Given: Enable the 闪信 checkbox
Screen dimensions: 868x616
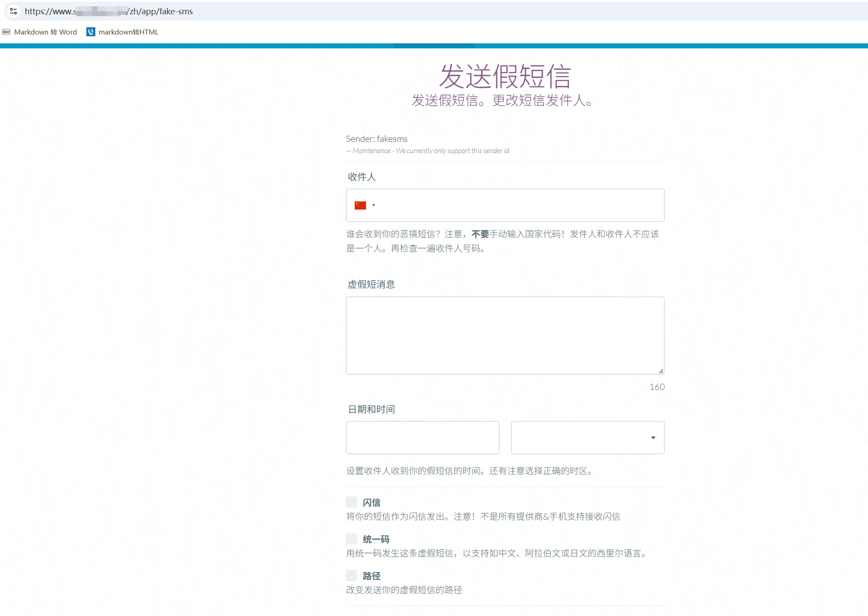Looking at the screenshot, I should (x=351, y=502).
